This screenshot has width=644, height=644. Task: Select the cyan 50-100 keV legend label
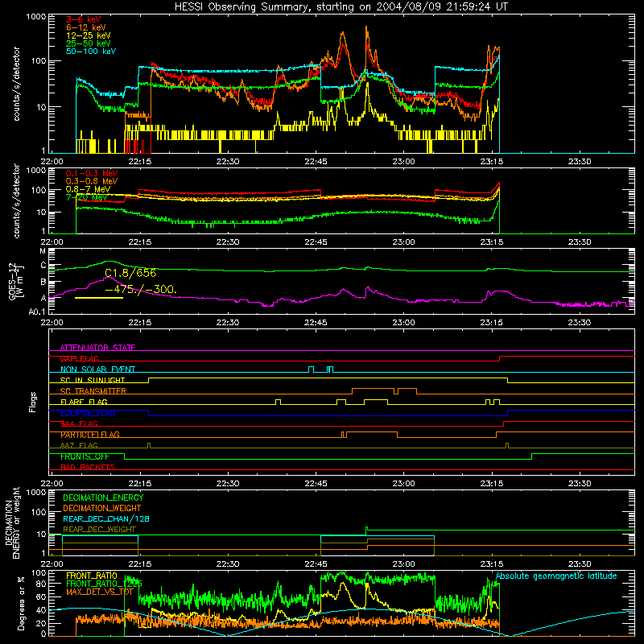click(91, 52)
